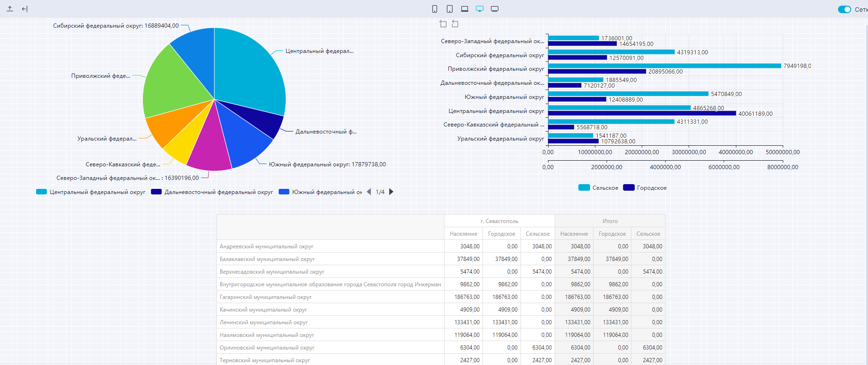
Task: Select laptop screen preview
Action: point(465,9)
